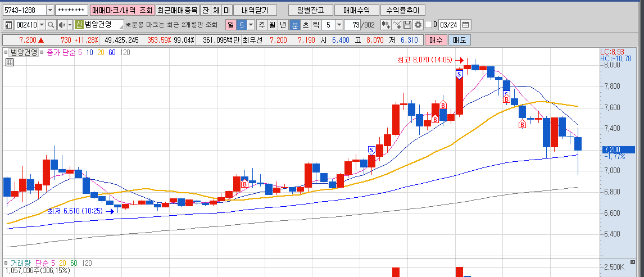Image resolution: width=644 pixels, height=277 pixels.
Task: Expand the stock code 002410 dropdown
Action: [x=42, y=25]
